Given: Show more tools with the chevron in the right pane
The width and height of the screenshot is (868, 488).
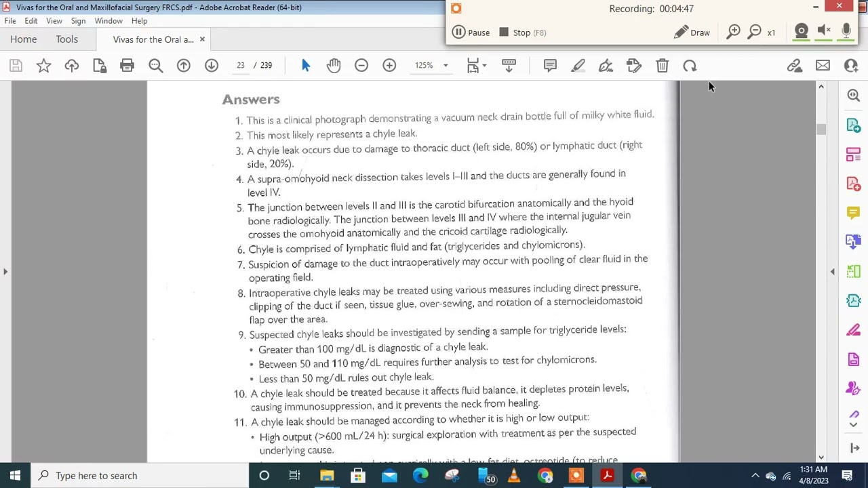Looking at the screenshot, I should (853, 424).
